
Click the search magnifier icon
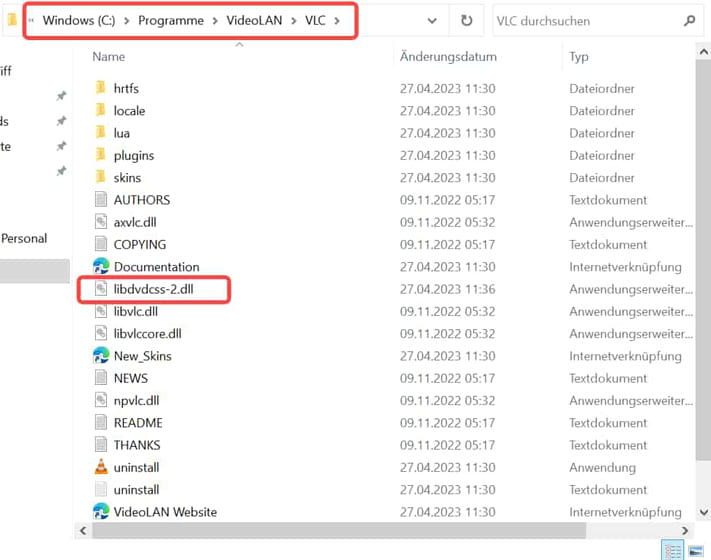pos(689,20)
